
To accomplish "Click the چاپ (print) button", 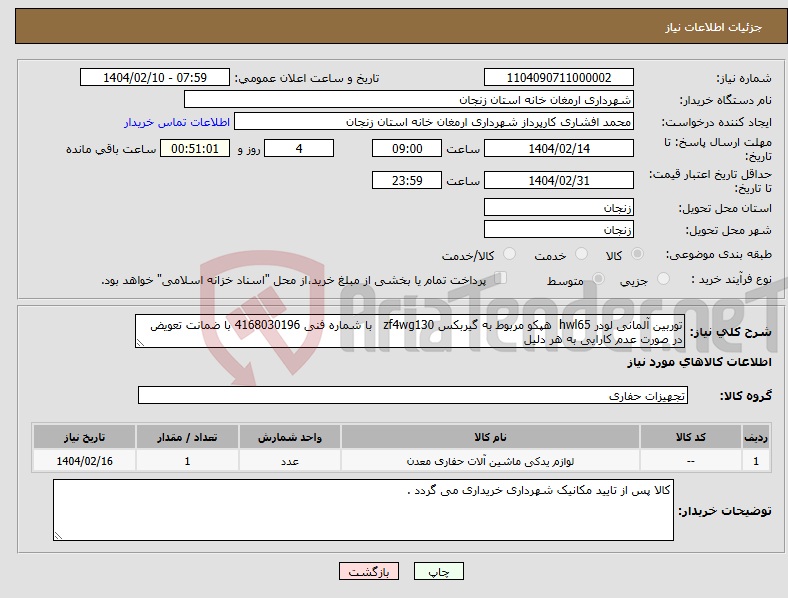I will [x=439, y=571].
